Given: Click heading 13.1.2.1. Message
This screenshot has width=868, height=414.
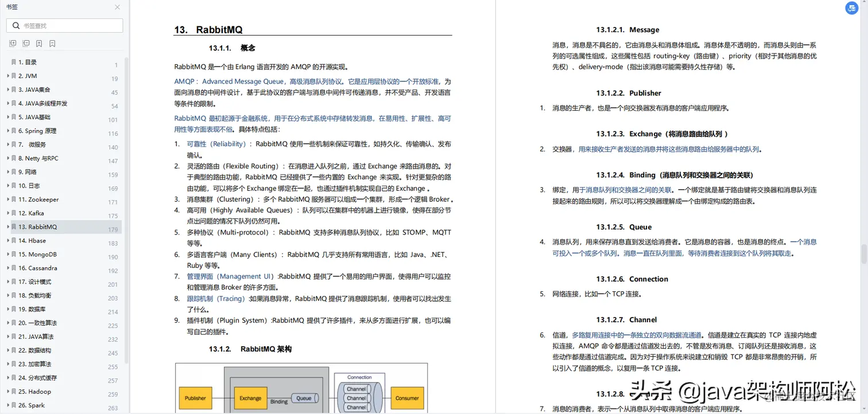Looking at the screenshot, I should [x=627, y=30].
